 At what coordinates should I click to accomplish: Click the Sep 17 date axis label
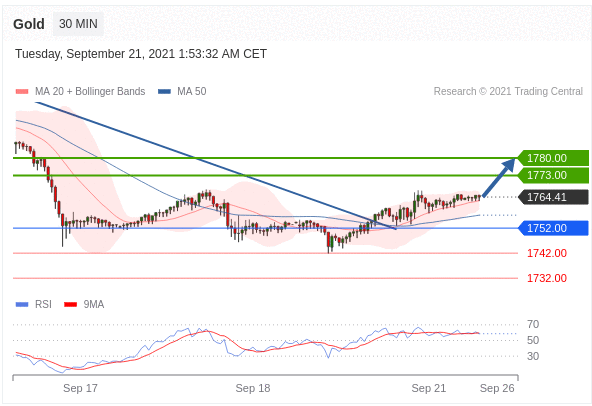(x=80, y=388)
